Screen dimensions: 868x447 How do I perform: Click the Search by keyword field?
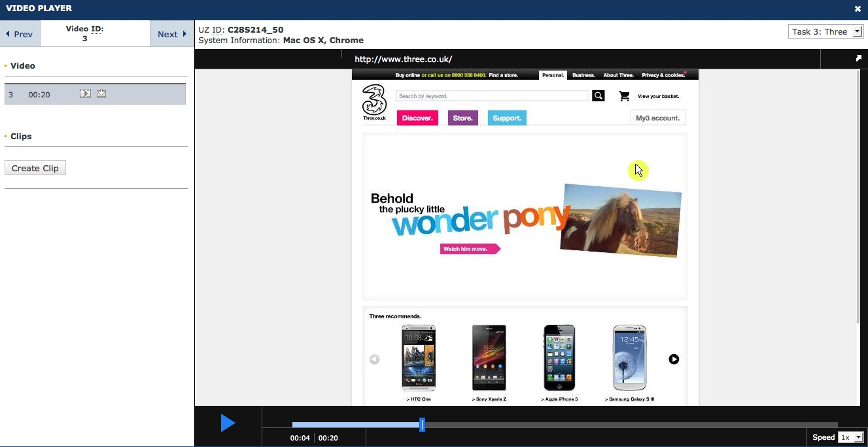pyautogui.click(x=493, y=96)
